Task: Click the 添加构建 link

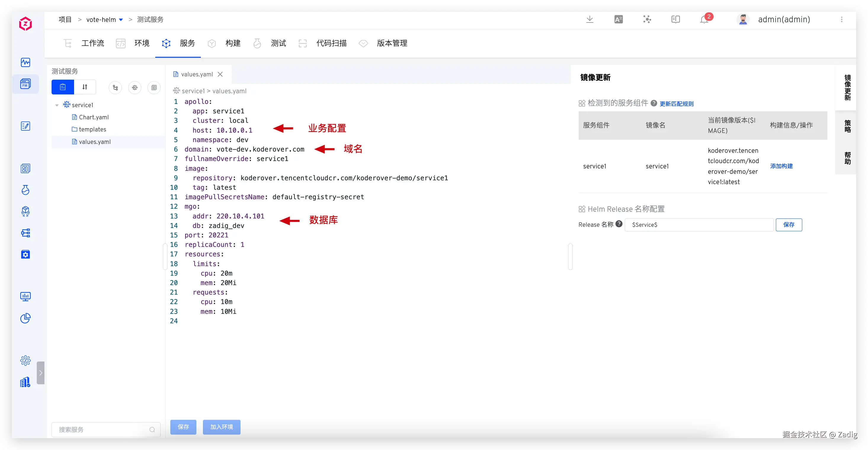Action: [x=781, y=166]
